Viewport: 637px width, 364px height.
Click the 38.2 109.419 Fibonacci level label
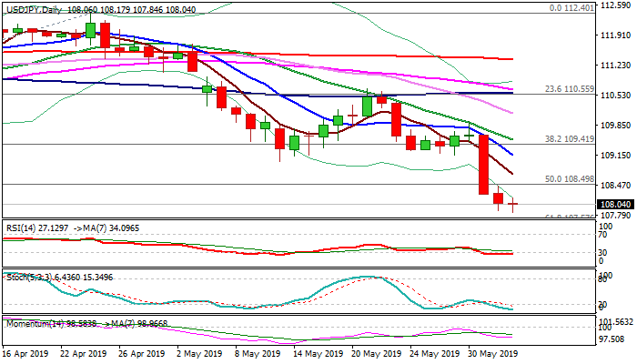(x=569, y=139)
